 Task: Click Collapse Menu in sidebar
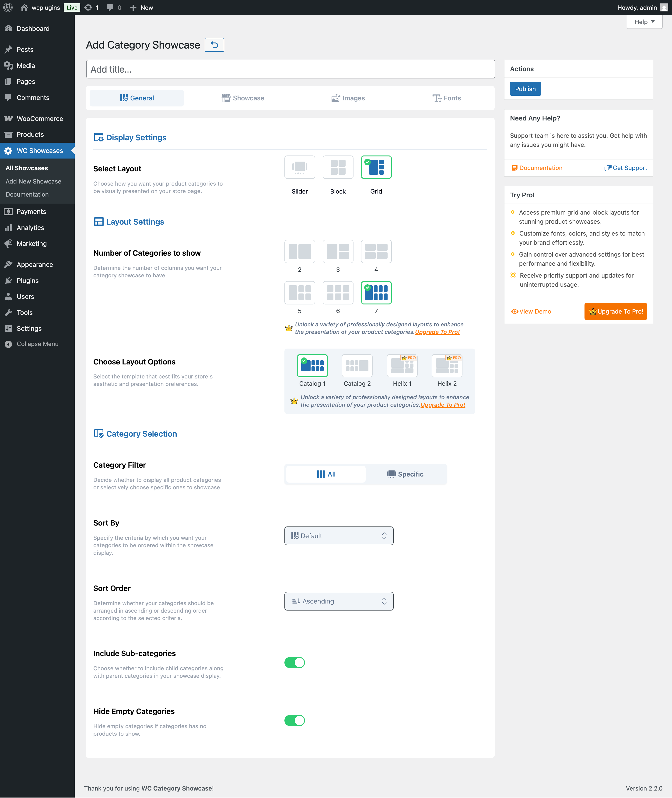point(37,344)
